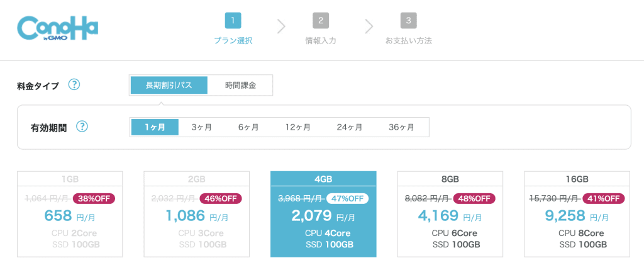Image resolution: width=644 pixels, height=265 pixels.
Task: Click the ConoHa by GMO logo
Action: click(x=57, y=28)
